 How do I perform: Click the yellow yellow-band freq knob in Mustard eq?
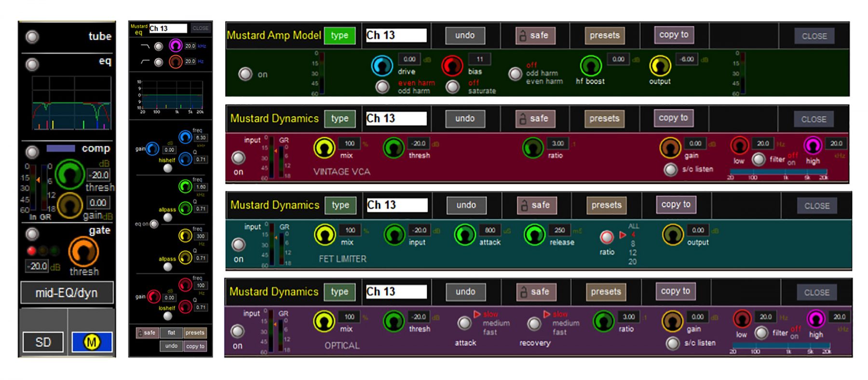pyautogui.click(x=185, y=235)
